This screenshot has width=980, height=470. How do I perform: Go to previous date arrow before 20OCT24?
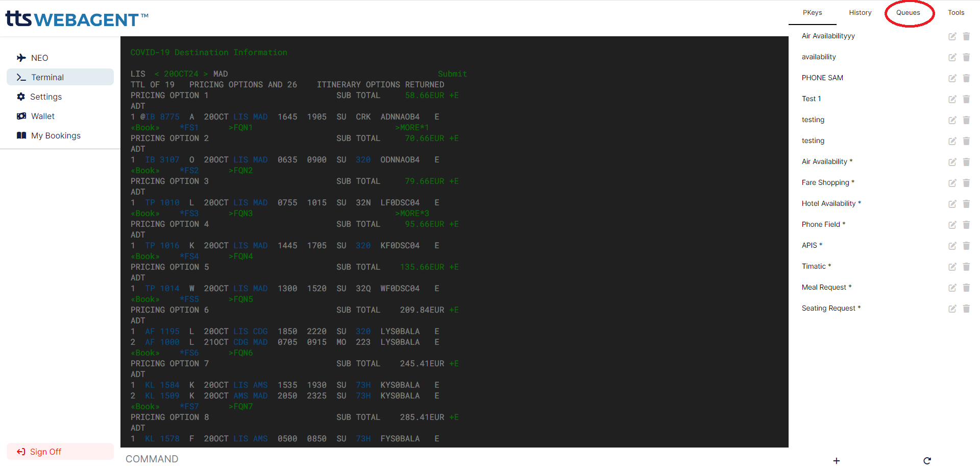click(157, 74)
